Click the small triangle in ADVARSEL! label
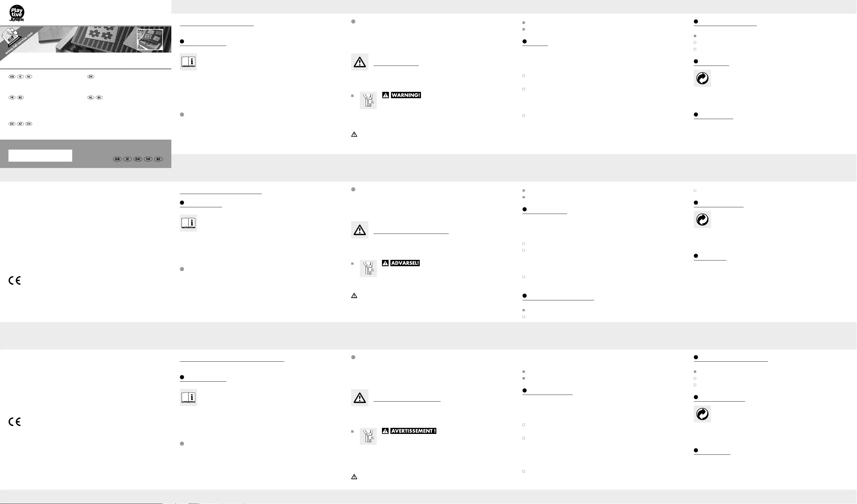The height and width of the screenshot is (504, 857). click(385, 263)
